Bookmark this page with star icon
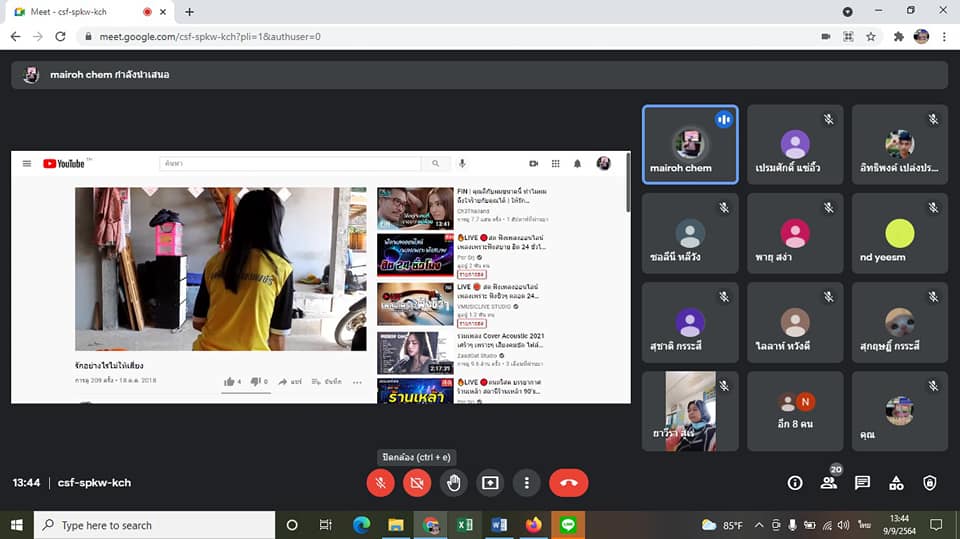Image resolution: width=960 pixels, height=539 pixels. click(x=871, y=37)
